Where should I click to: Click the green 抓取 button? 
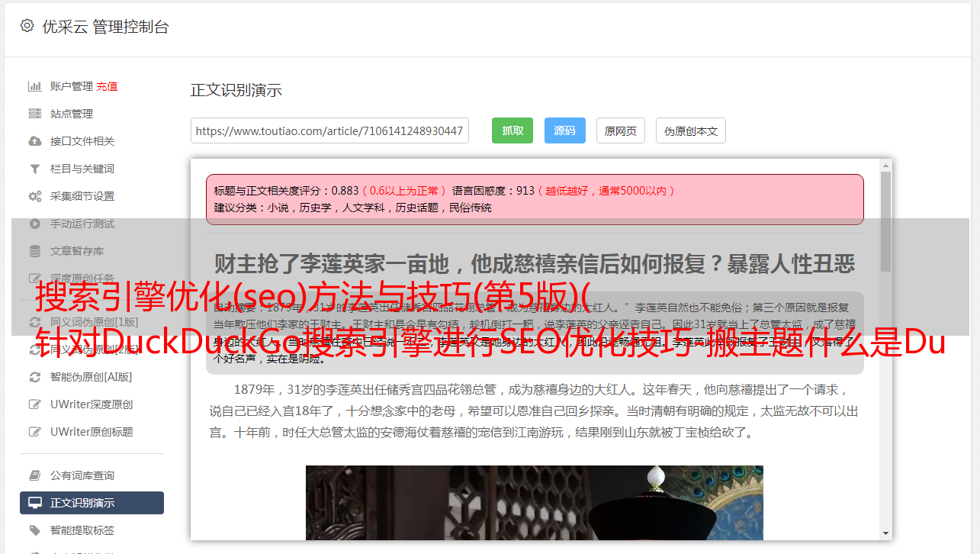tap(512, 130)
